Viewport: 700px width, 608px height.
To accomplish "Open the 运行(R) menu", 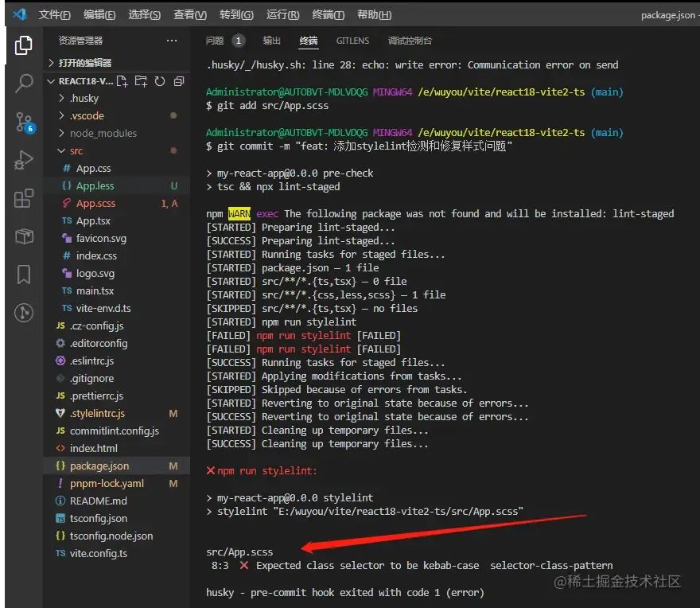I will coord(282,15).
